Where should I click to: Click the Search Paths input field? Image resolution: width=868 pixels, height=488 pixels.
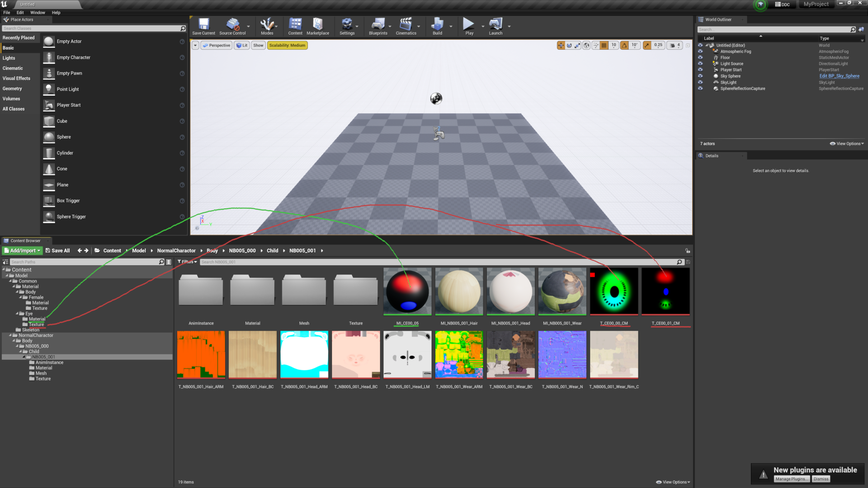tap(85, 262)
